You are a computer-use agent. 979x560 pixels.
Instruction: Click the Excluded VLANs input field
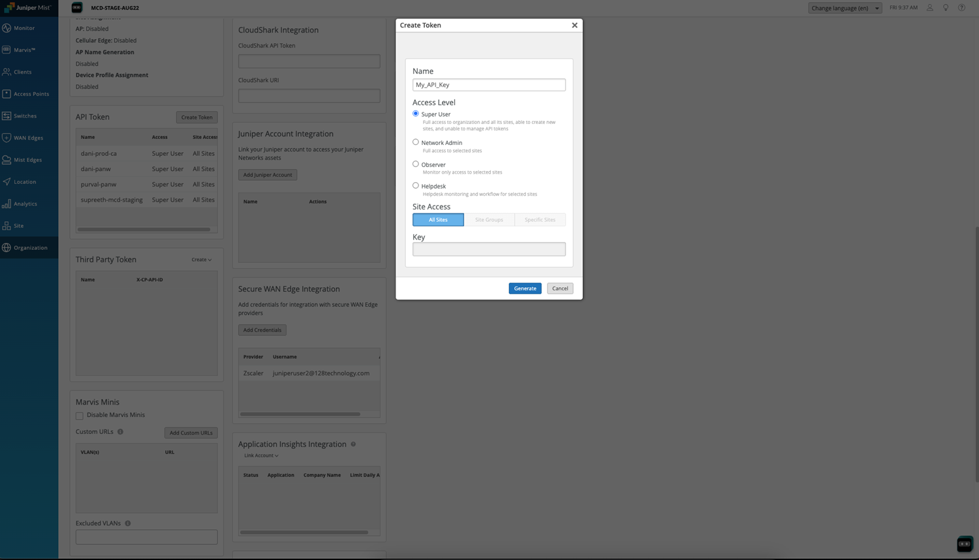point(146,537)
